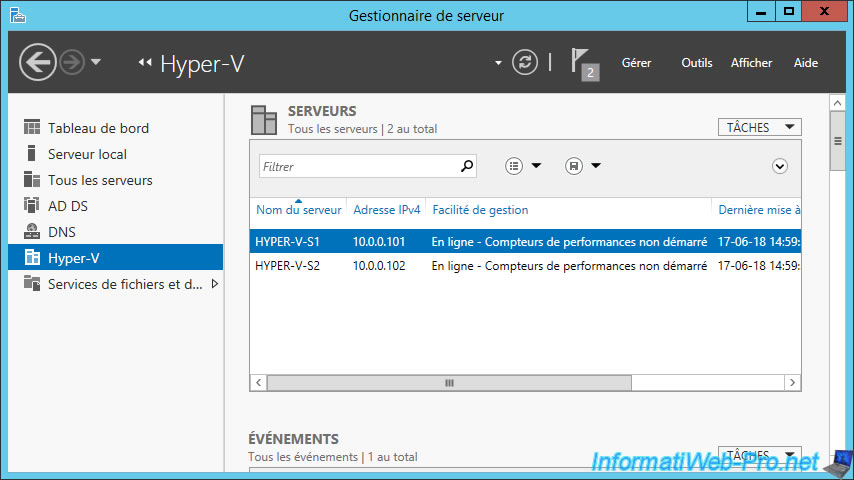Sort by Dernière mise à jour column
The width and height of the screenshot is (854, 480).
click(757, 210)
